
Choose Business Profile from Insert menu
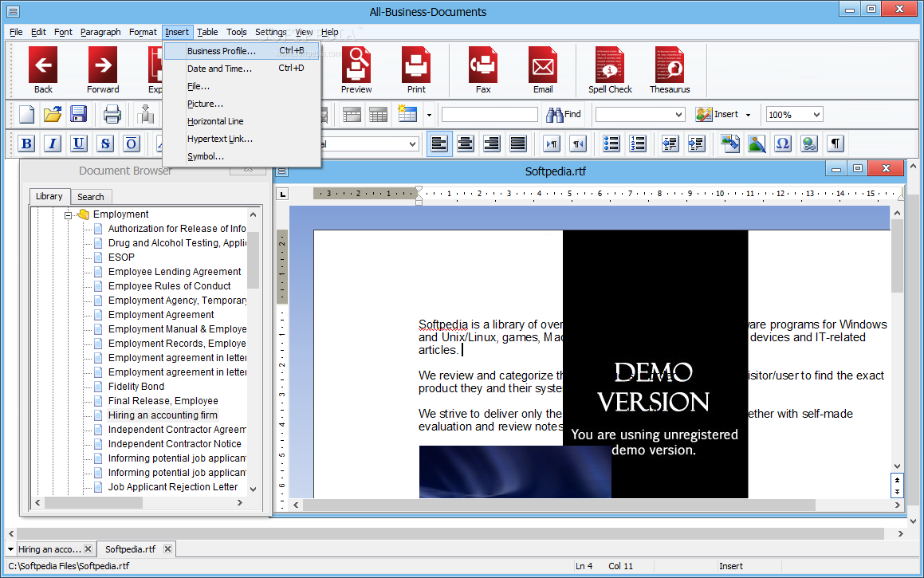242,51
